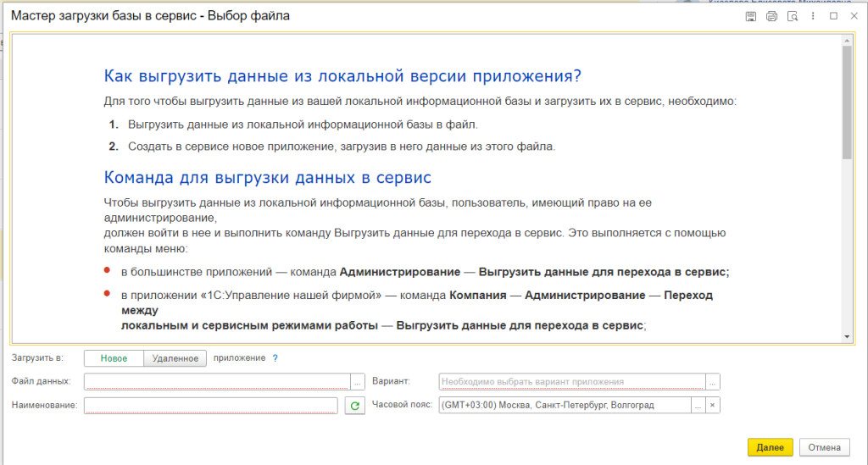Click the save (floppy disk) icon
Image resolution: width=868 pixels, height=465 pixels.
pyautogui.click(x=751, y=16)
